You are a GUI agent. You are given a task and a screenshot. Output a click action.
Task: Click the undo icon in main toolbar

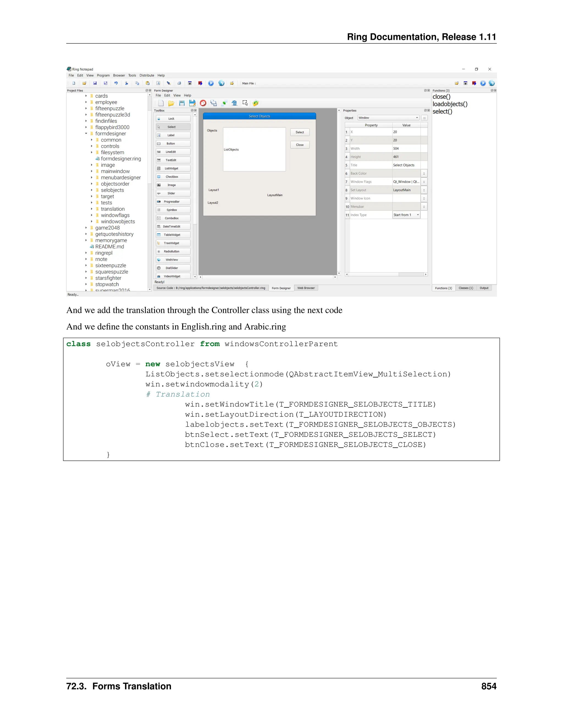click(116, 83)
